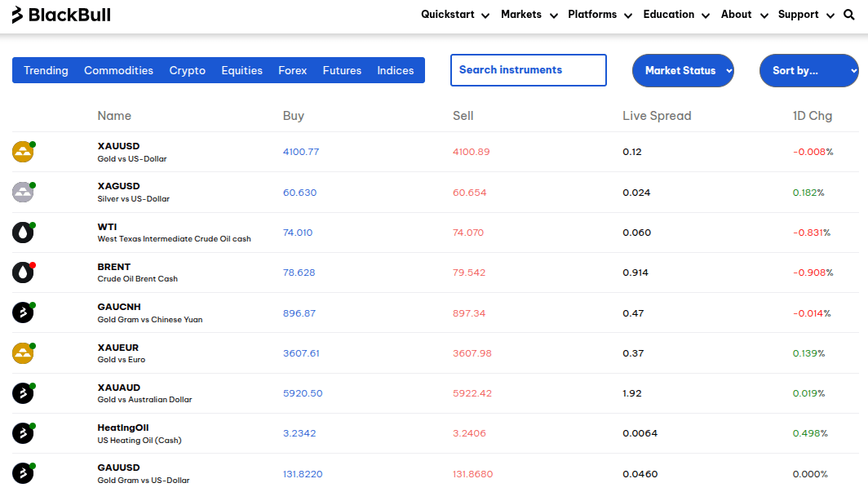Image resolution: width=868 pixels, height=492 pixels.
Task: Click GAUCNH buy price 896.87
Action: [x=299, y=313]
